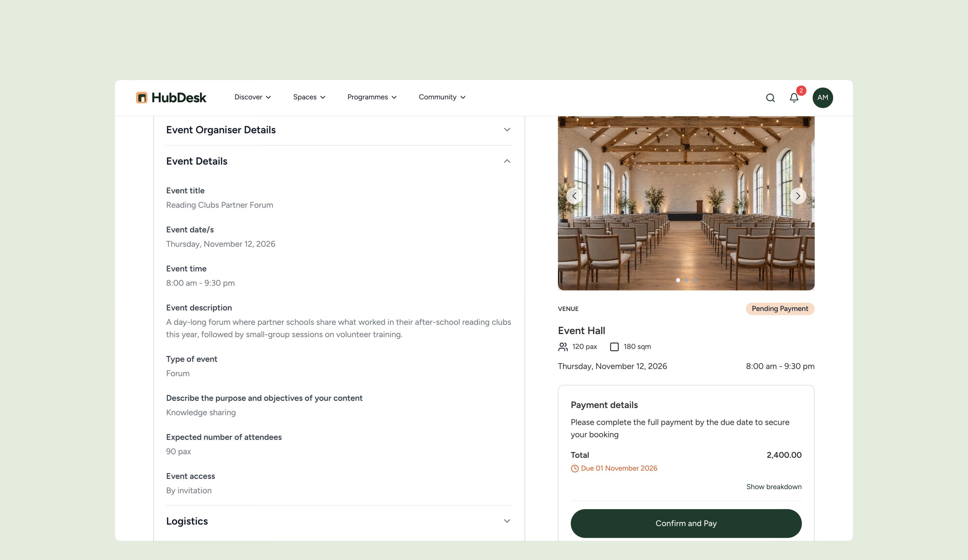Click the event description paragraph
Viewport: 968px width, 560px height.
point(338,328)
